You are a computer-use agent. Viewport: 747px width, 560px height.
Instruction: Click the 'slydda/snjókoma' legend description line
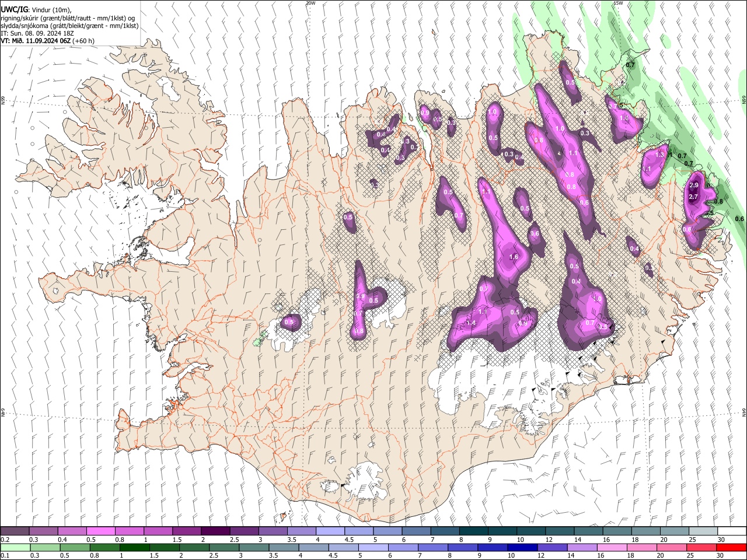69,26
